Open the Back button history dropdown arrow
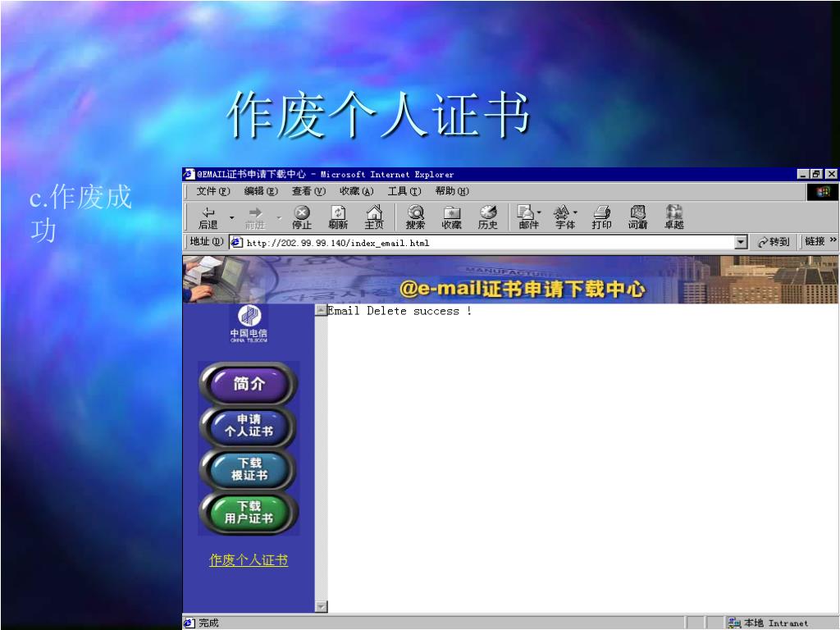 pyautogui.click(x=232, y=217)
